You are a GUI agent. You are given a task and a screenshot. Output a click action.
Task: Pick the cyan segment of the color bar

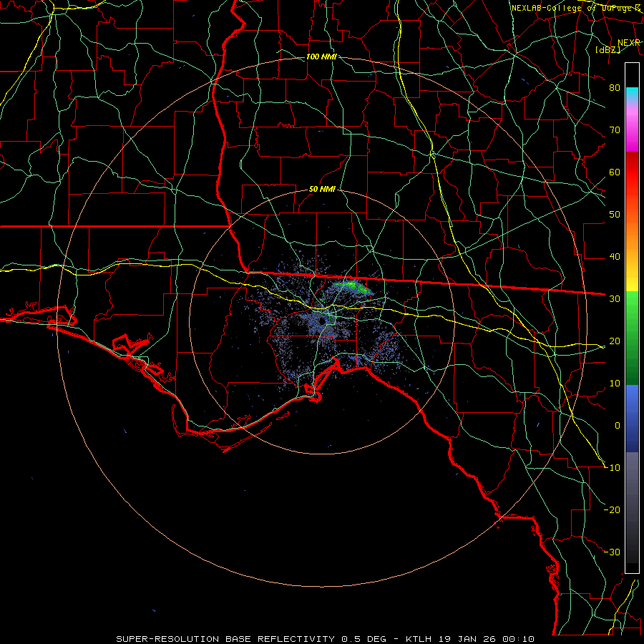click(632, 94)
